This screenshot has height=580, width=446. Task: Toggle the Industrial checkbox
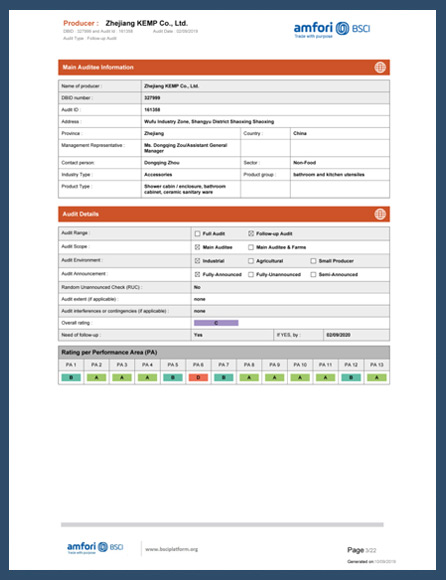[x=197, y=261]
